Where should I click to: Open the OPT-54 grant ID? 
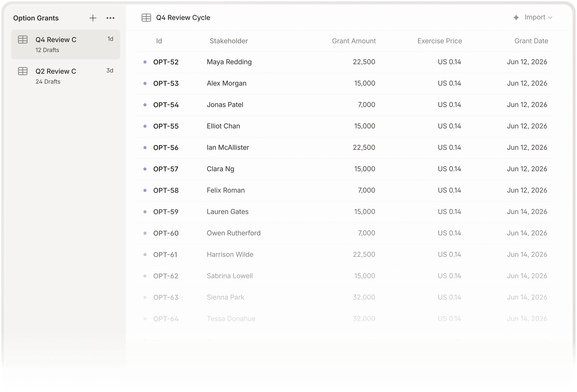[166, 105]
